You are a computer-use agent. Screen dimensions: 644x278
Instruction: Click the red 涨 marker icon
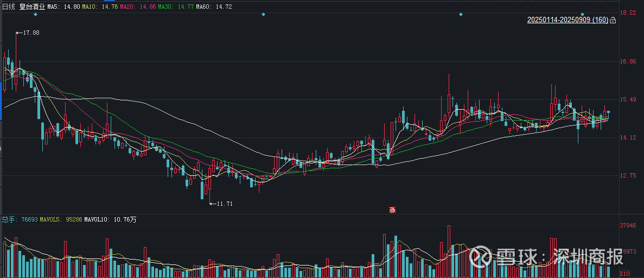[x=392, y=210]
